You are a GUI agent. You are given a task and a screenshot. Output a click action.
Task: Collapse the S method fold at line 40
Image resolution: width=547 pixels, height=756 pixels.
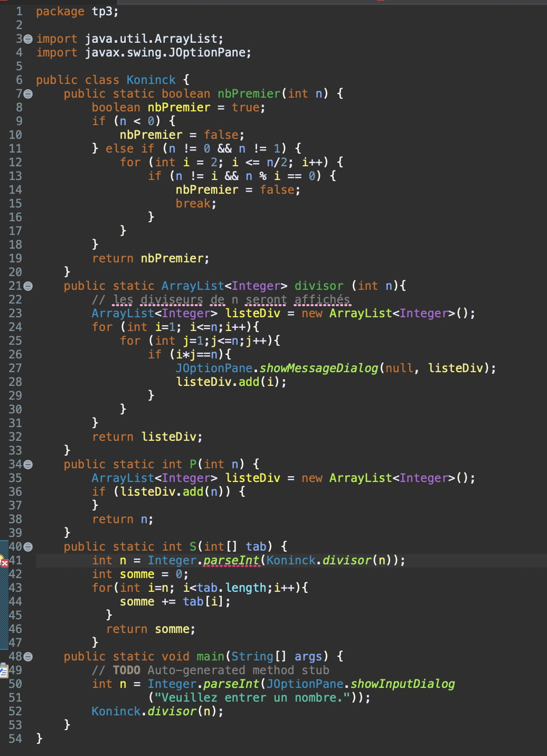pyautogui.click(x=28, y=547)
